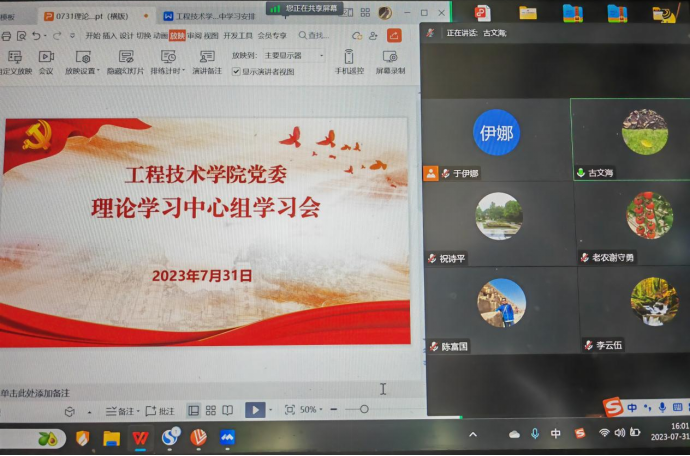The width and height of the screenshot is (690, 456).
Task: Switch to slide sorter grid view icon
Action: tap(211, 410)
